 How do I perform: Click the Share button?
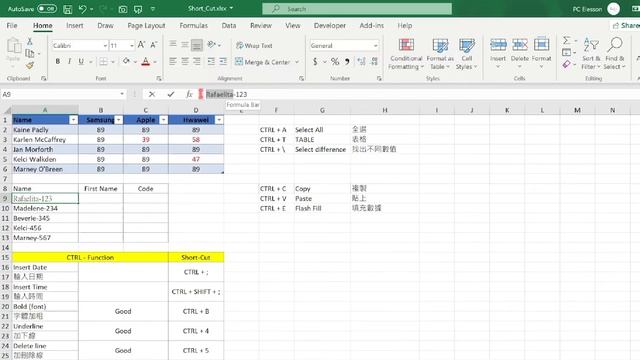(625, 25)
